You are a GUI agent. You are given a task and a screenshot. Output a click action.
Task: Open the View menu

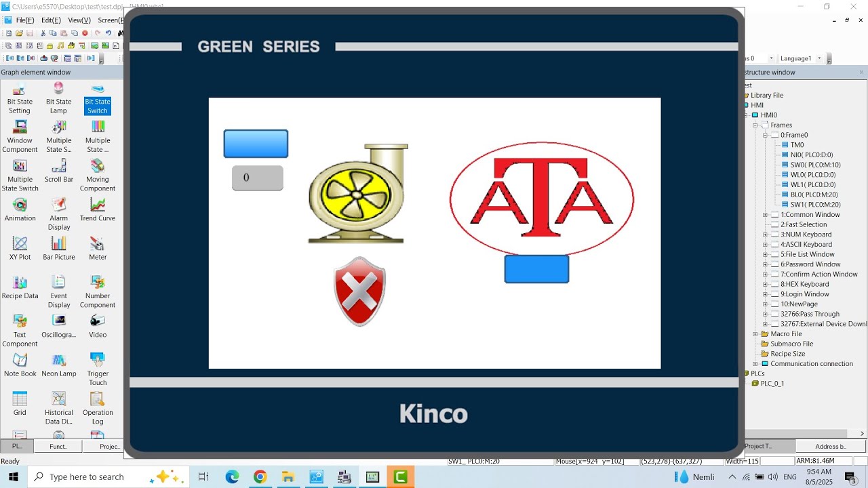tap(79, 20)
